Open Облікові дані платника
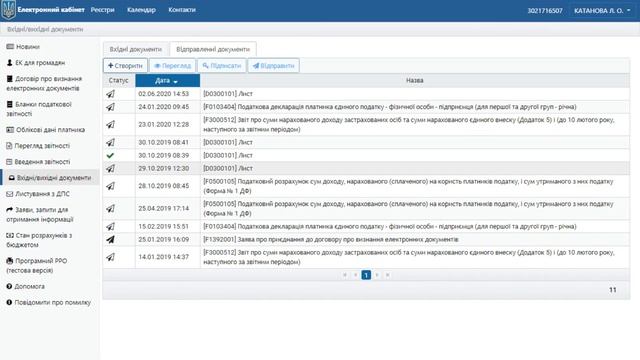Screen dimensions: 640x360 [x=46, y=129]
